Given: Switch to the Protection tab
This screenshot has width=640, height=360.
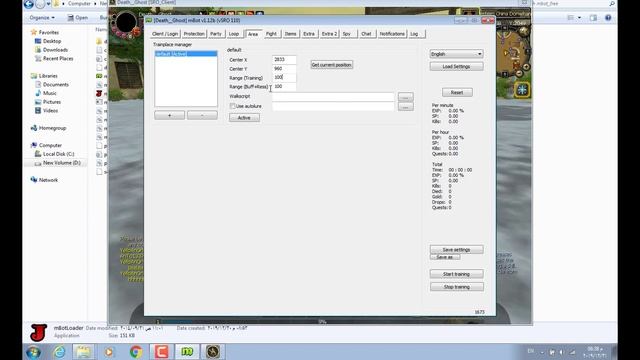Looking at the screenshot, I should pyautogui.click(x=194, y=34).
